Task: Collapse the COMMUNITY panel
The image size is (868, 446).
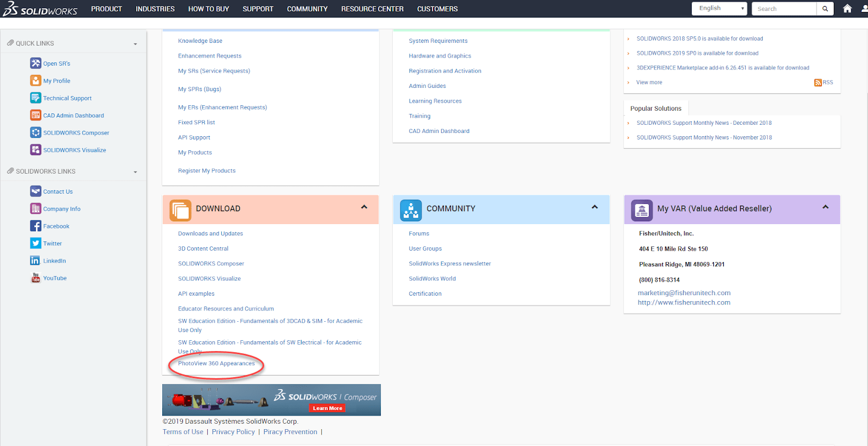Action: pos(595,207)
